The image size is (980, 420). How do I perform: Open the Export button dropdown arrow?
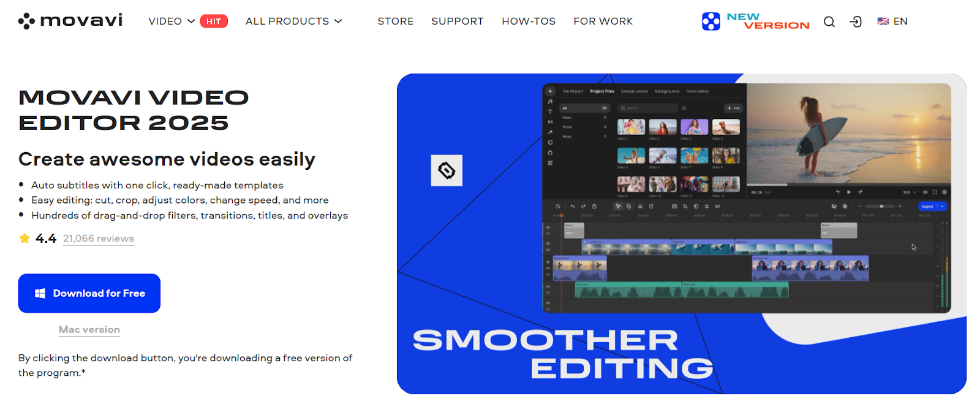coord(942,207)
